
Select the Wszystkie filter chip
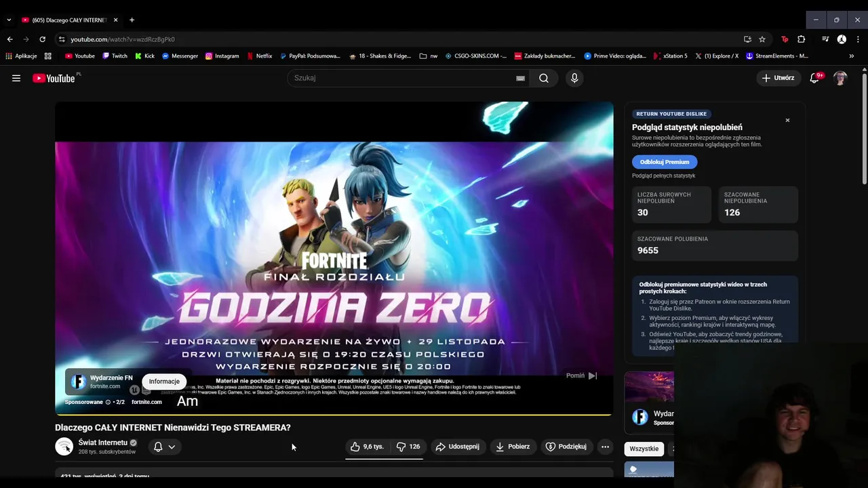pyautogui.click(x=644, y=449)
